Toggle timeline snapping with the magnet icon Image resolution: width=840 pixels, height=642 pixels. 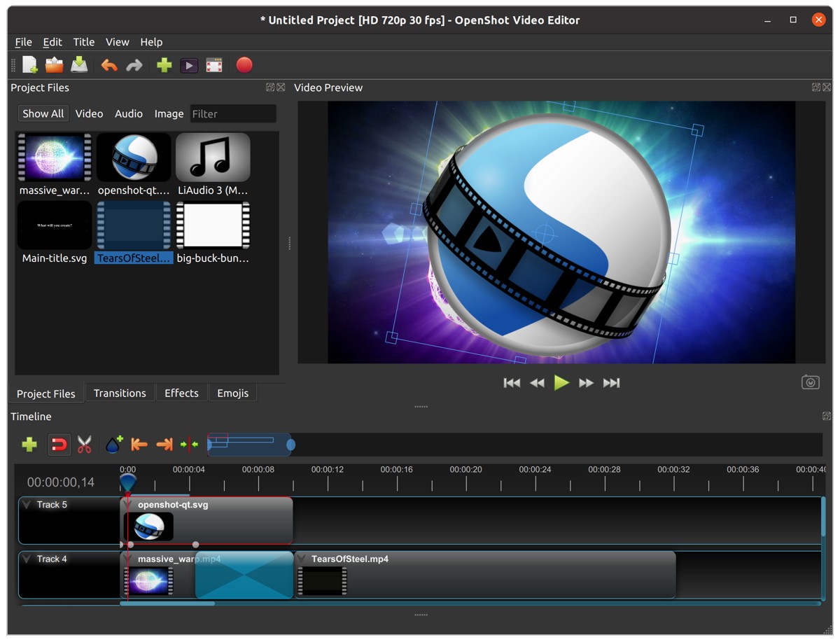(59, 445)
